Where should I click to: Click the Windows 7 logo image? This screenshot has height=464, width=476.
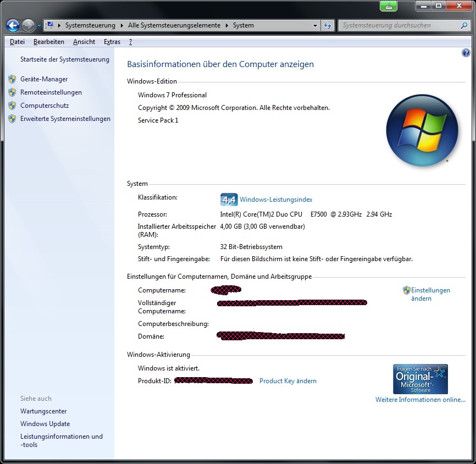coord(422,130)
